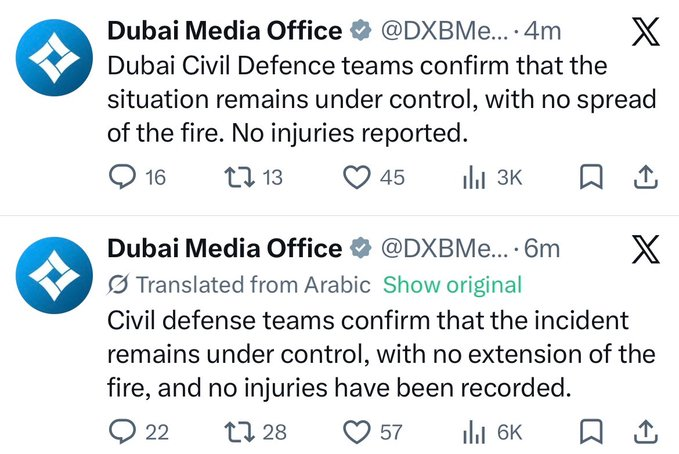The width and height of the screenshot is (679, 454).
Task: Open Dubai Media Office avatar on second post
Action: (54, 276)
